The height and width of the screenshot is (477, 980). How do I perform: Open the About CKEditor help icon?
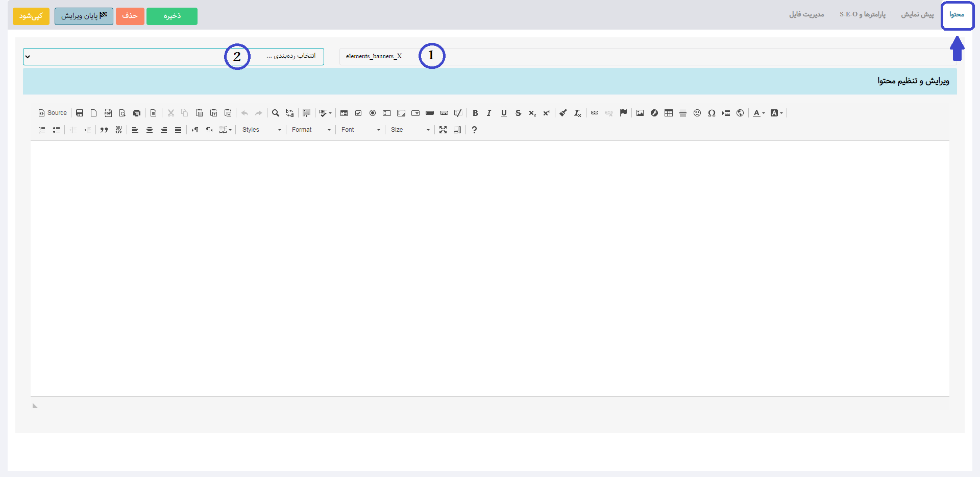[x=474, y=130]
